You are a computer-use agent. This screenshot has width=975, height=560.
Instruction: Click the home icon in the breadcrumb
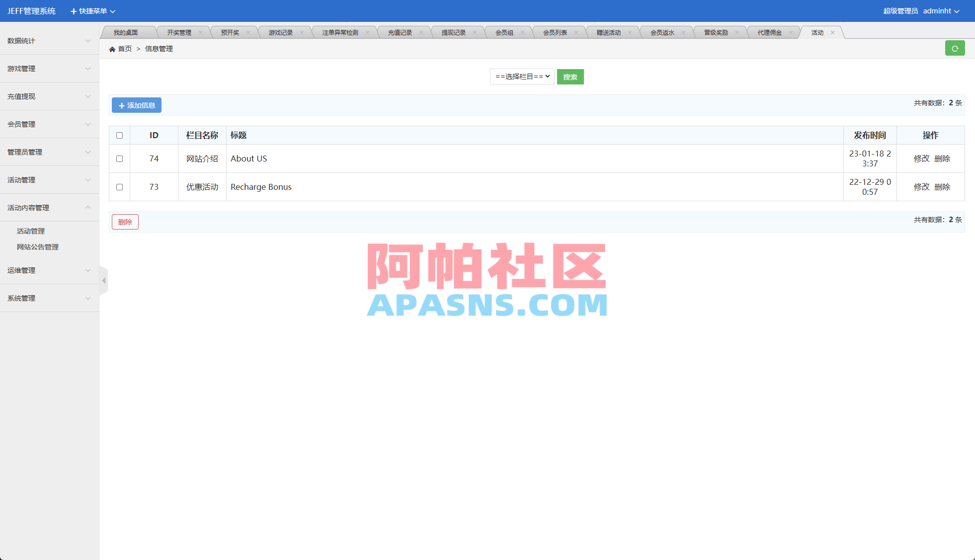pos(113,49)
